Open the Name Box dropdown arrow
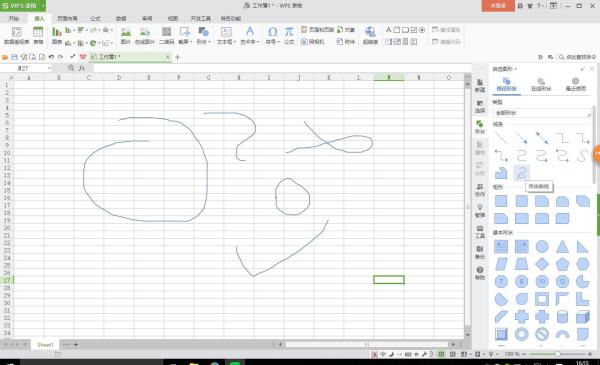Viewport: 600px width, 365px height. coord(49,68)
